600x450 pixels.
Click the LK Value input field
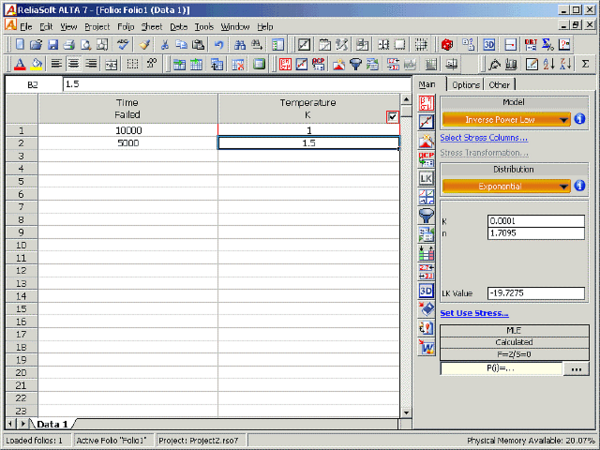[x=536, y=292]
